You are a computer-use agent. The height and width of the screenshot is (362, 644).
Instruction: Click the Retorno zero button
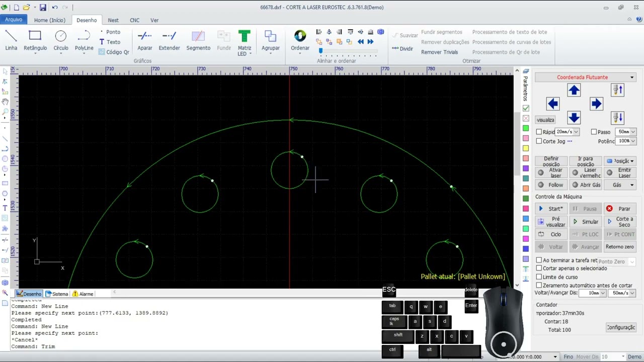[x=620, y=247]
